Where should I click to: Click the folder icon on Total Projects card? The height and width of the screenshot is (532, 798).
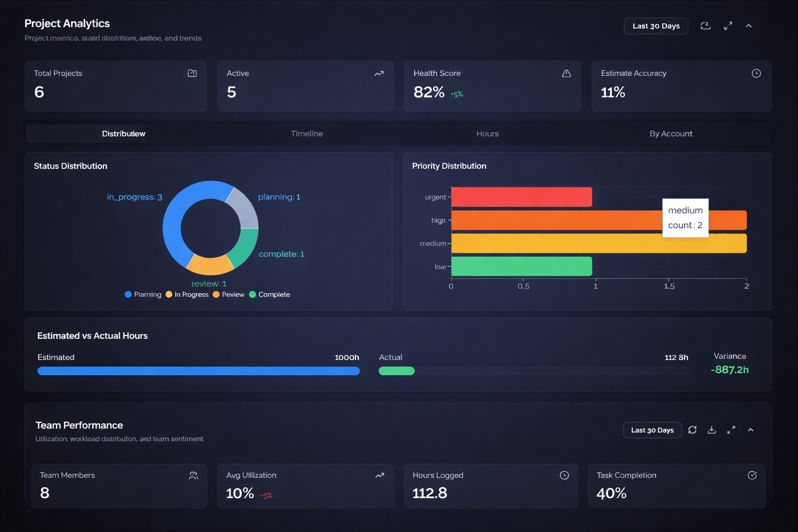pos(192,73)
